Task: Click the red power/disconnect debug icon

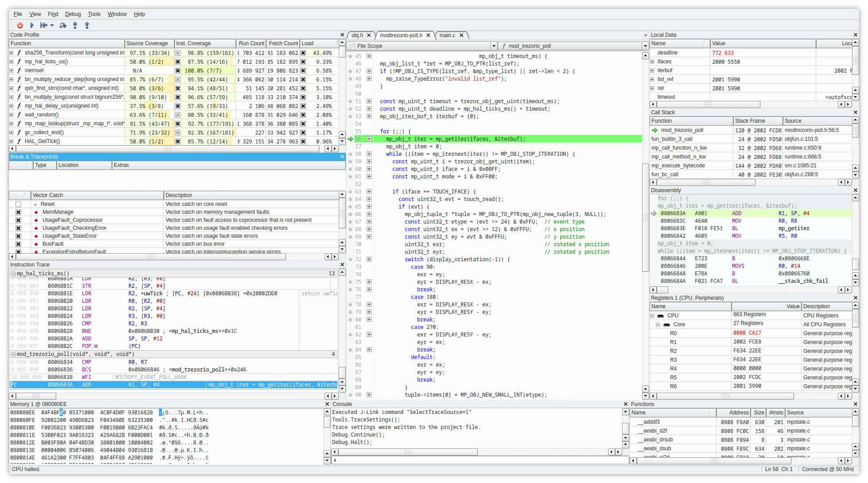Action: tap(20, 25)
